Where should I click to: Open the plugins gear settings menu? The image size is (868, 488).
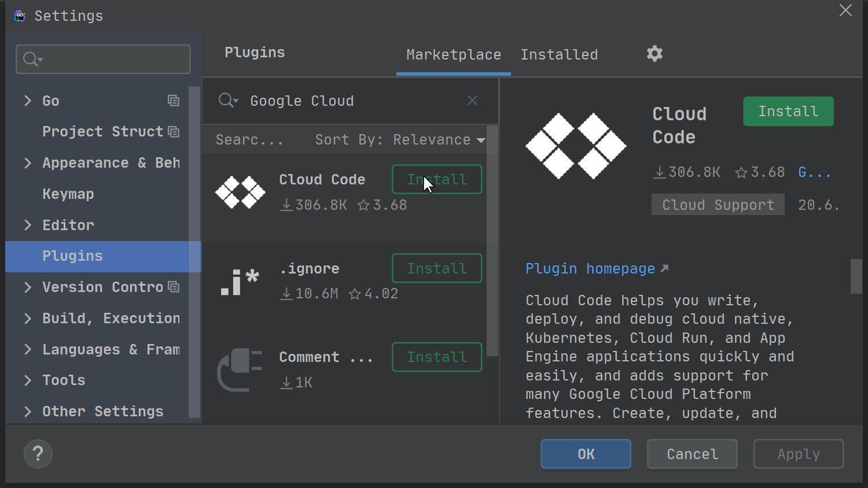click(654, 54)
